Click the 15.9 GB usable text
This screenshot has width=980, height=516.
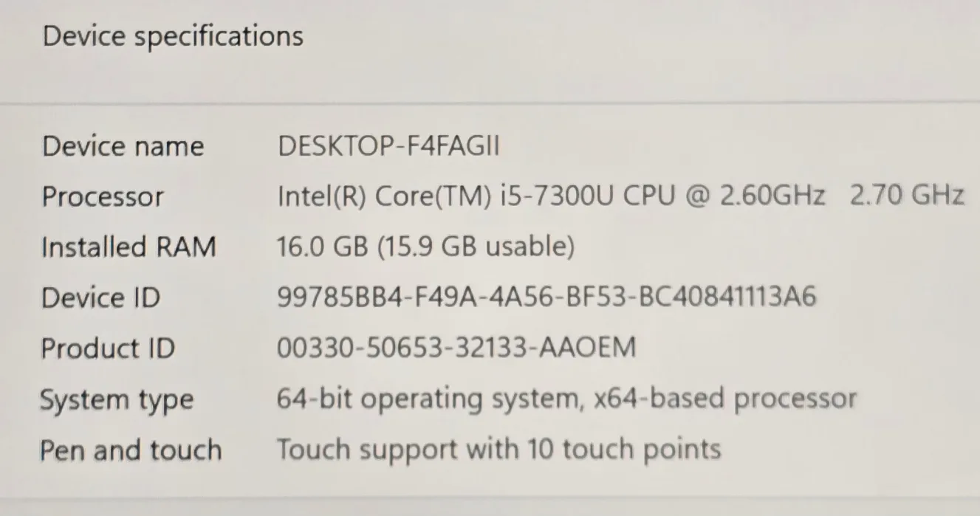(x=476, y=247)
